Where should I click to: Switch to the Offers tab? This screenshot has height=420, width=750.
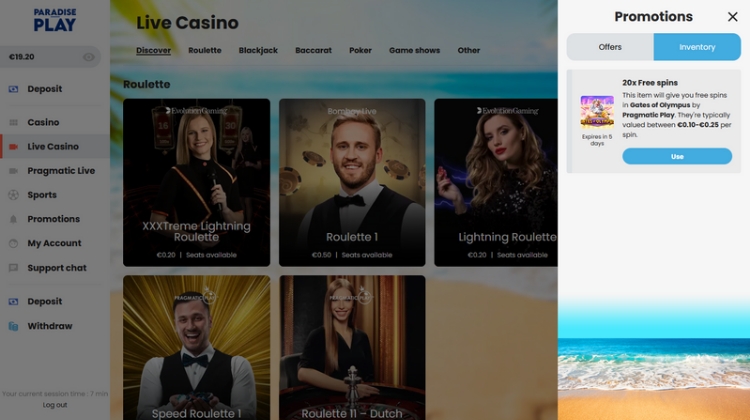tap(610, 47)
